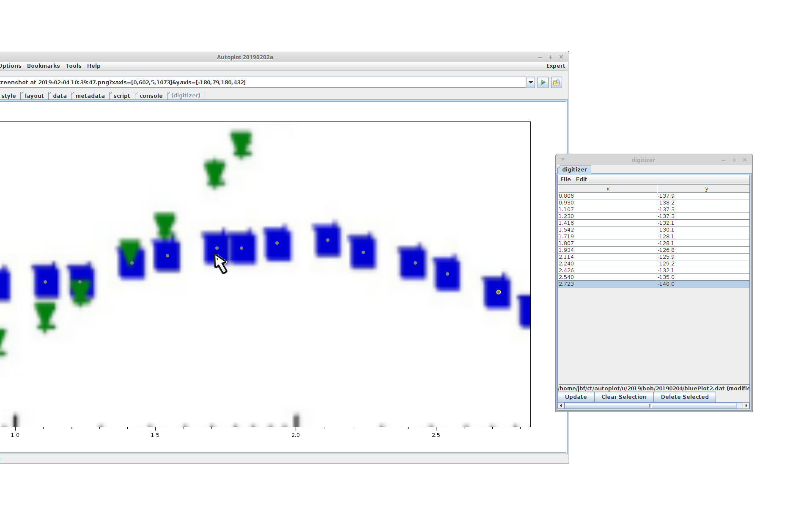Select the digitizer tab in the digitizer window

coord(574,170)
